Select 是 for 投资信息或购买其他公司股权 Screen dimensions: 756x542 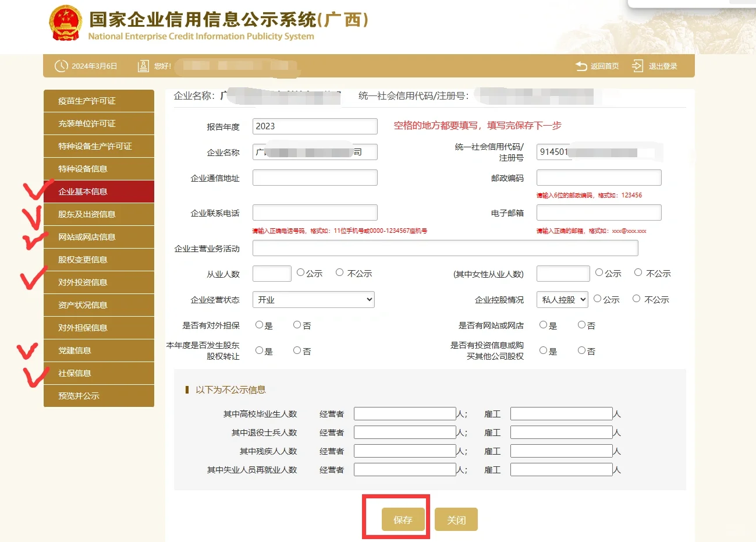tap(544, 350)
